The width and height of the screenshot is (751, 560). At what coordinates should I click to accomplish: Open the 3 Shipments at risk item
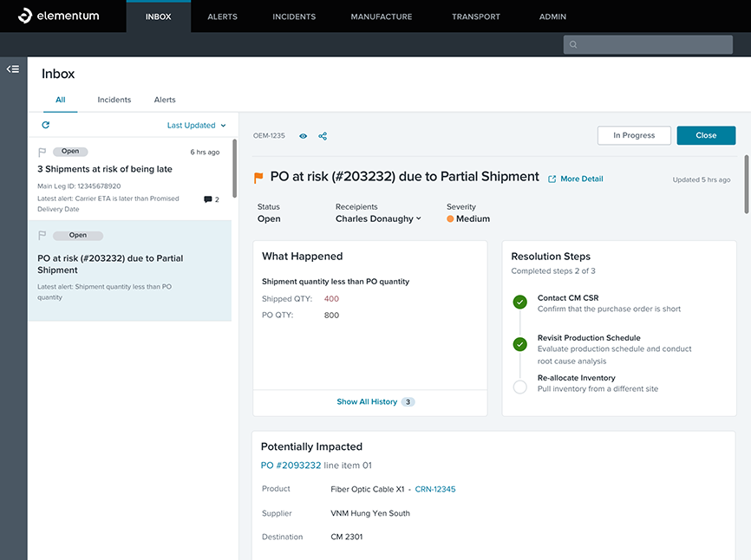click(x=130, y=179)
